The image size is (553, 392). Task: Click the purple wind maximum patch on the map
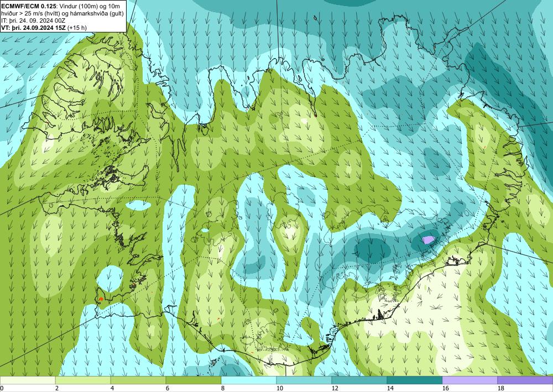[429, 240]
